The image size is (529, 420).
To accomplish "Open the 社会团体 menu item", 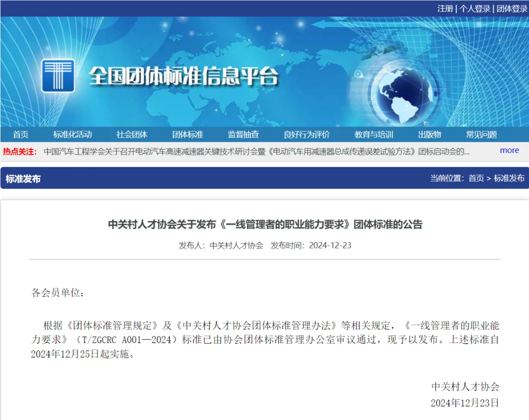I will (132, 134).
